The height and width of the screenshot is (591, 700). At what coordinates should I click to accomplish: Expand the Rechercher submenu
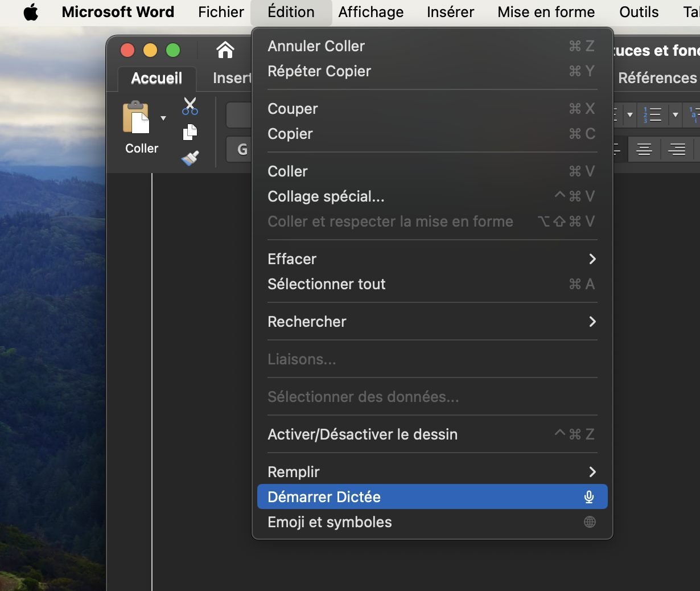pos(432,322)
